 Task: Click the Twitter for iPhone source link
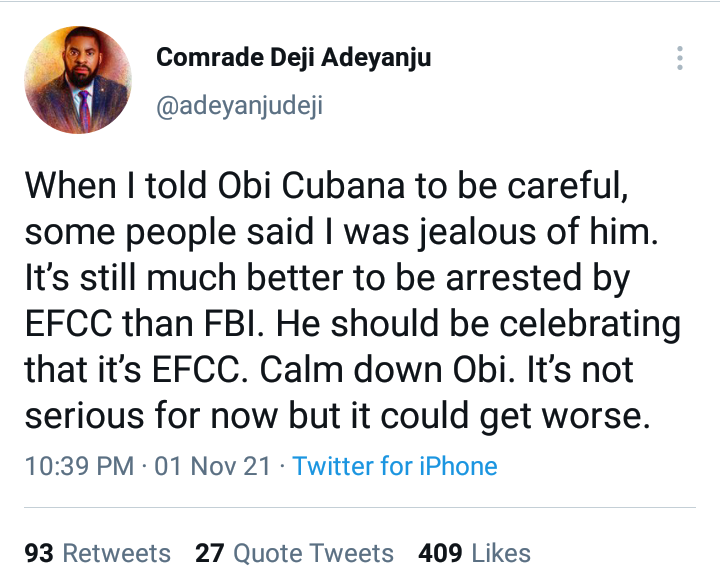395,466
